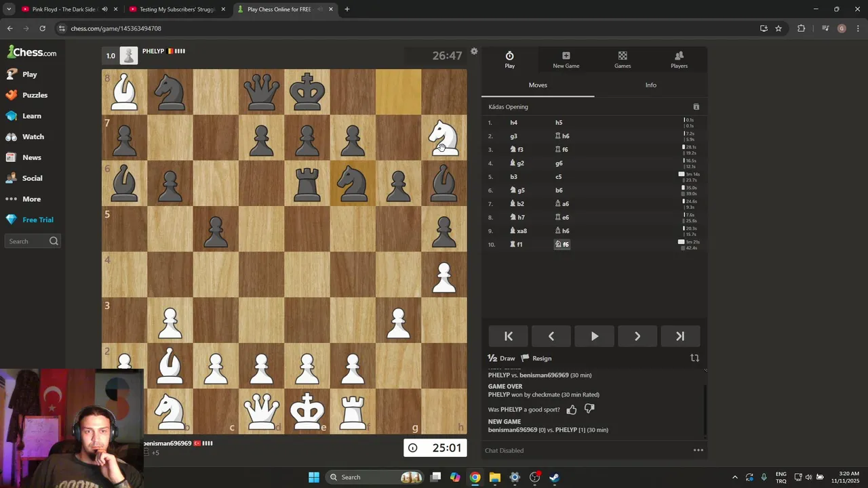Select the Info subtab

pos(650,85)
